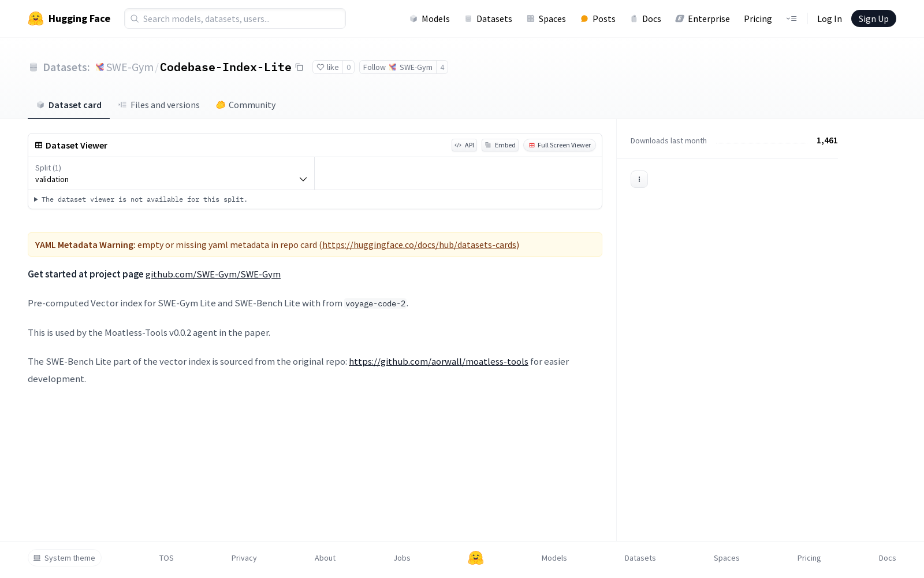Open the Jobs footer link
Viewport: 924px width, 578px height.
(402, 558)
